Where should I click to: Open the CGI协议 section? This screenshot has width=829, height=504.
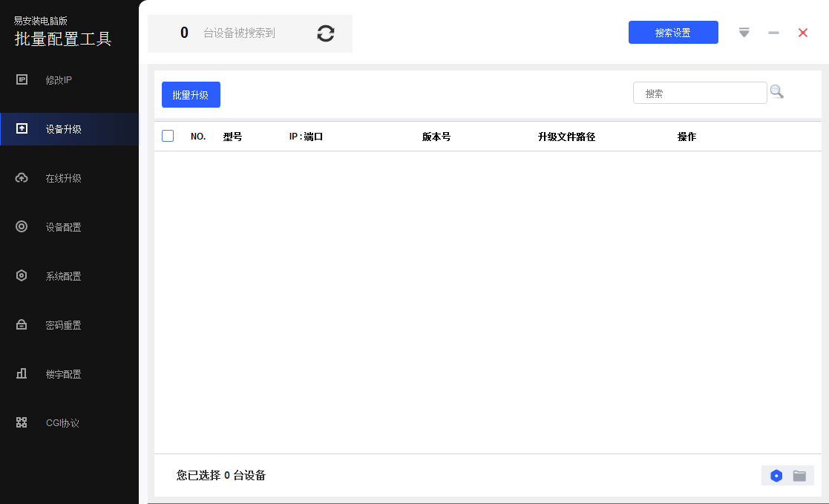click(x=62, y=423)
